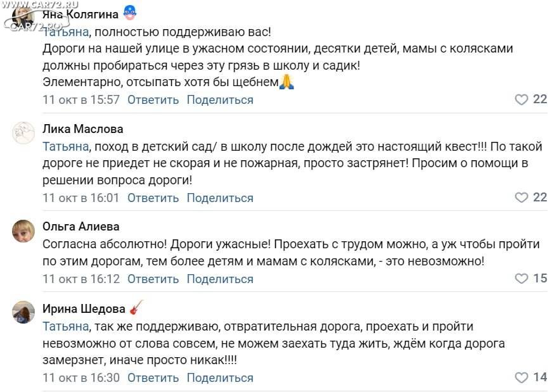The image size is (559, 392).
Task: Open Яна Колягина's profile name
Action: 80,15
